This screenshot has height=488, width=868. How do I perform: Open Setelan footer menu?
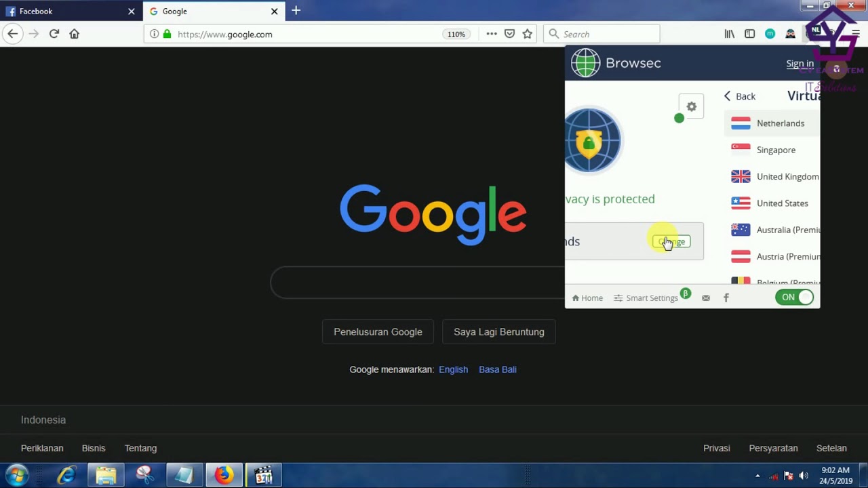coord(831,448)
